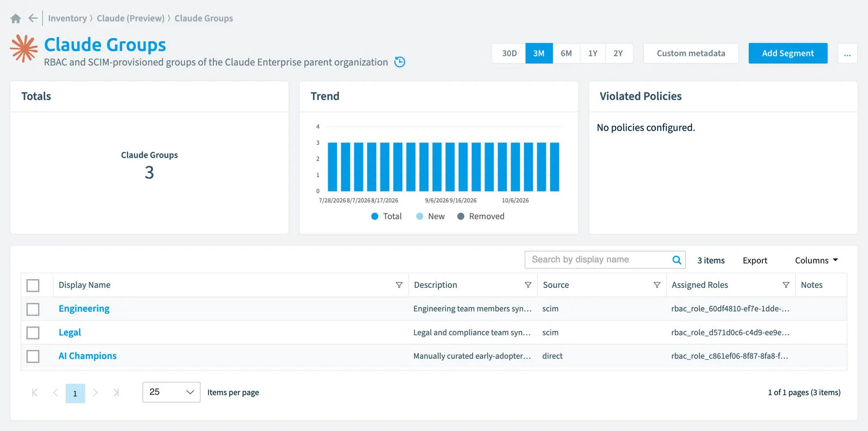Filter the Description column
Image resolution: width=868 pixels, height=431 pixels.
[528, 285]
